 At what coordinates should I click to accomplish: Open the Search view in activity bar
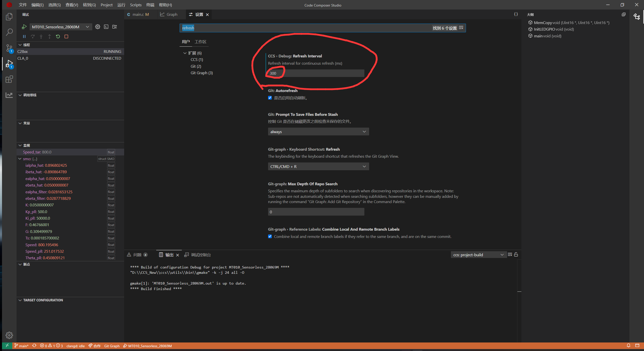click(x=9, y=32)
